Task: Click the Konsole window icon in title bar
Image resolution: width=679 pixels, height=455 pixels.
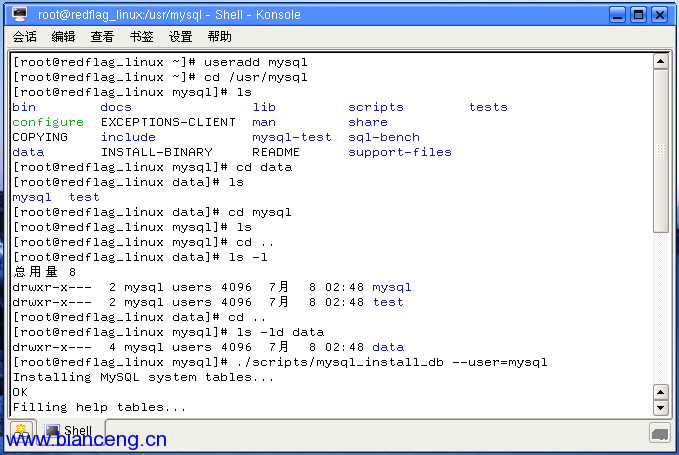Action: [19, 14]
